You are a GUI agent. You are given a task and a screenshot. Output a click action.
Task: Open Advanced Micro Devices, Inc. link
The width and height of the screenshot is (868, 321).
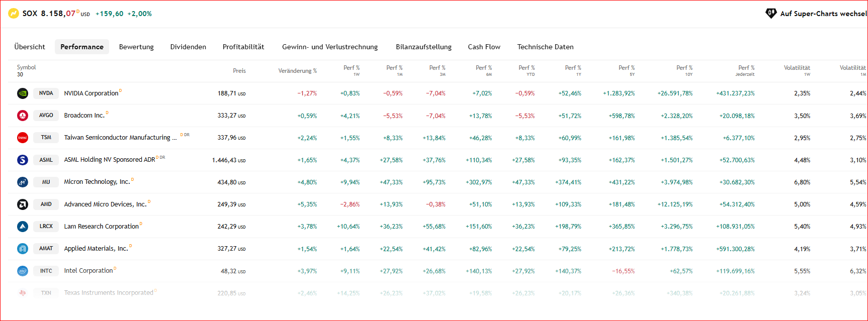click(x=105, y=204)
